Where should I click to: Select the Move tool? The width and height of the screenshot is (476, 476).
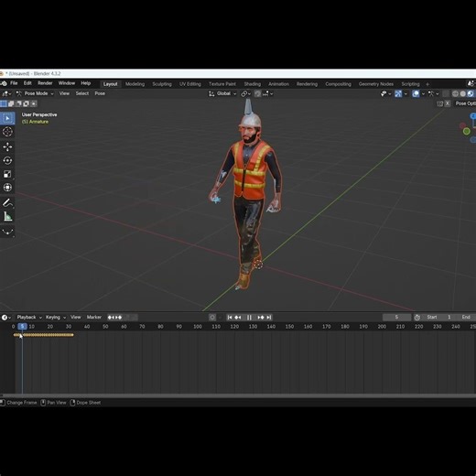coord(7,146)
